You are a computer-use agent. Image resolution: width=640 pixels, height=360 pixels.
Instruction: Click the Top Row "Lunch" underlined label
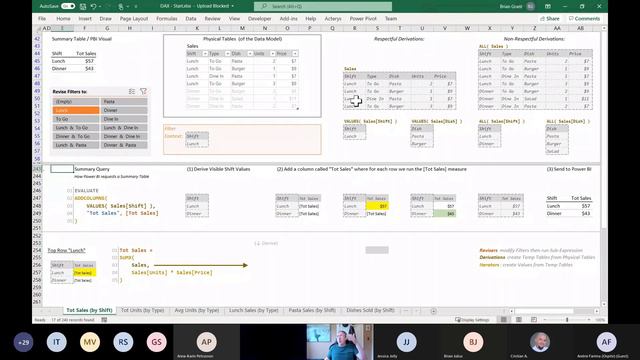(67, 250)
